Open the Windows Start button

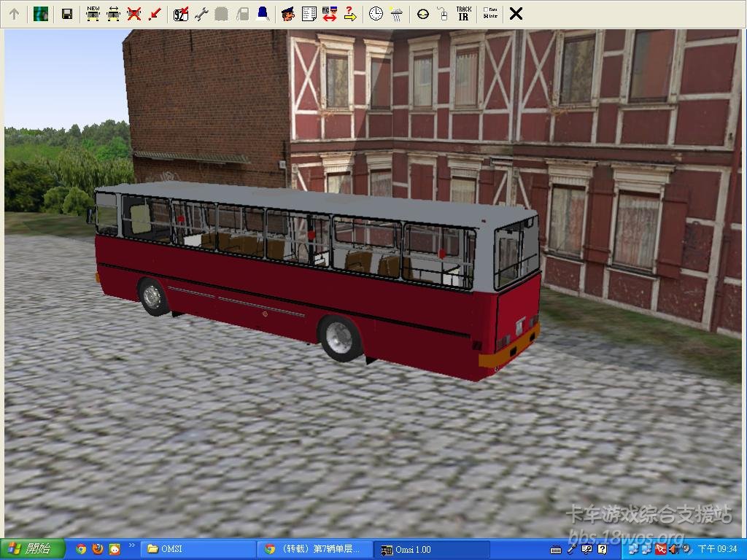point(32,549)
